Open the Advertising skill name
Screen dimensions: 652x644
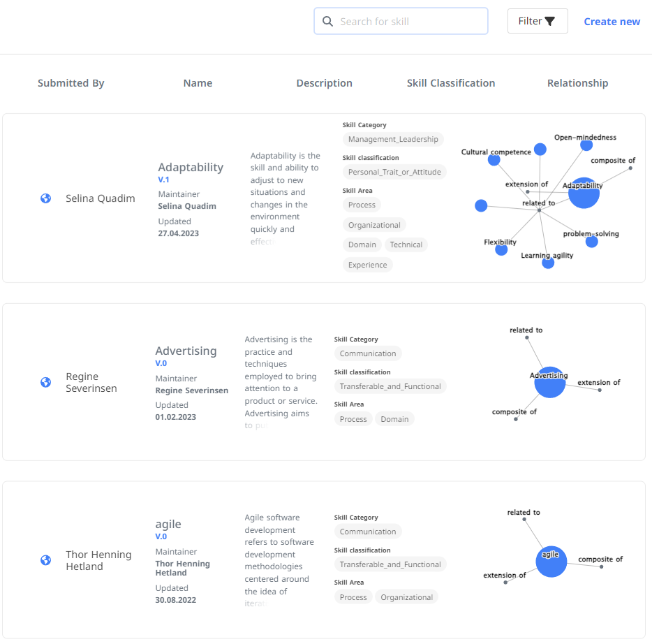[x=186, y=351]
